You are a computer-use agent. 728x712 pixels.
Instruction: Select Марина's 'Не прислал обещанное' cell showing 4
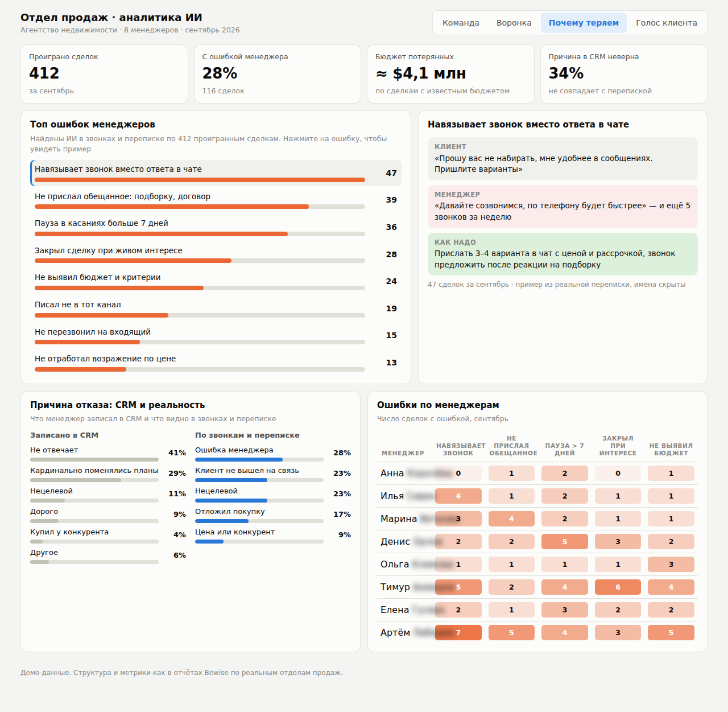511,518
